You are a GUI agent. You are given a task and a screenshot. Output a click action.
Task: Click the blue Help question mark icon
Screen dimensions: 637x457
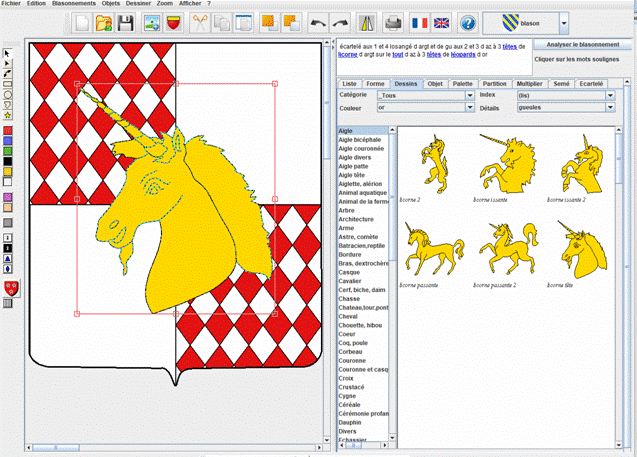466,22
